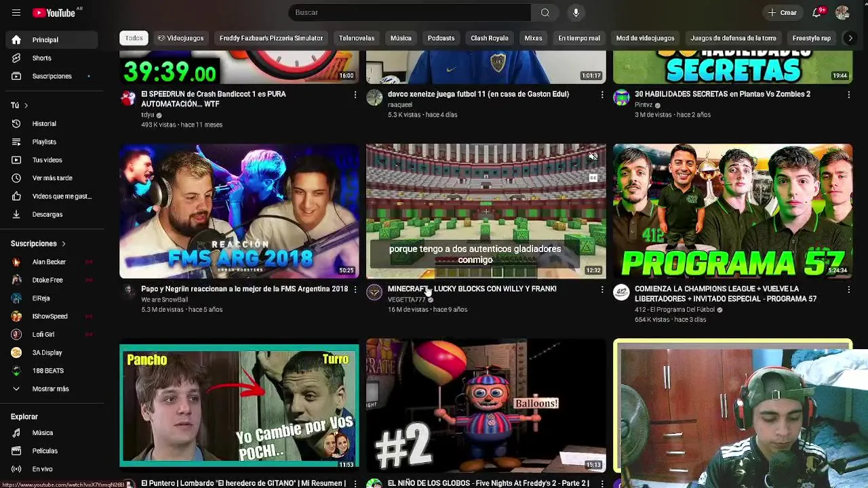Screen dimensions: 868x488
Task: Expand the Suscripciones section header
Action: 39,243
